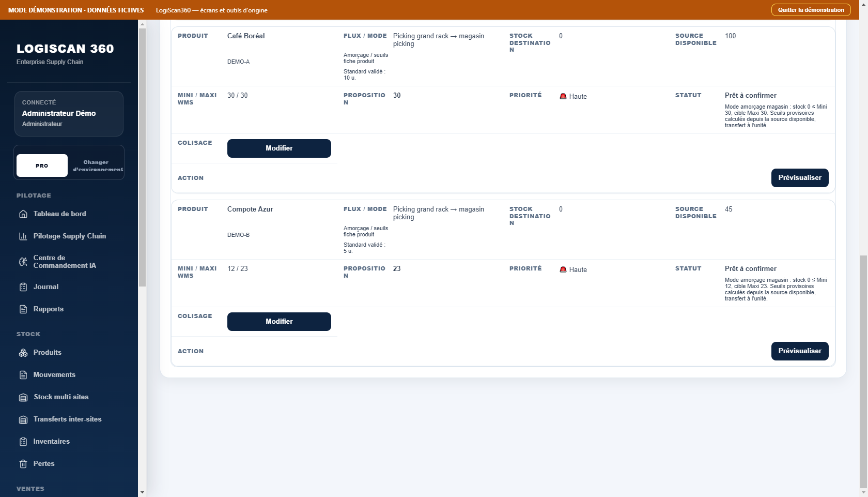Click the 30 / 30 mini maxi value
Image resolution: width=868 pixels, height=497 pixels.
pyautogui.click(x=238, y=95)
